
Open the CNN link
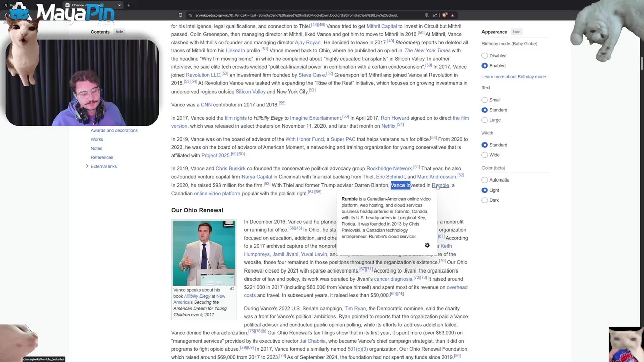click(x=206, y=105)
